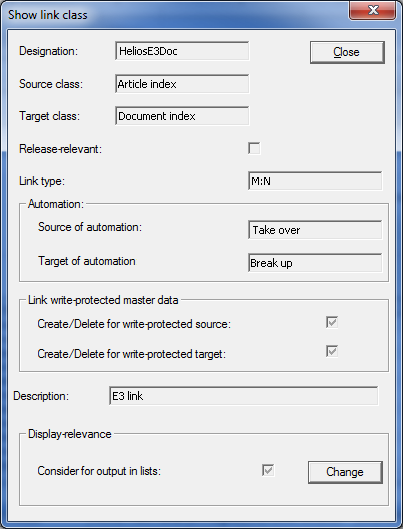Click the Display-relevance group heading
Viewport: 403px width, 529px height.
[69, 434]
